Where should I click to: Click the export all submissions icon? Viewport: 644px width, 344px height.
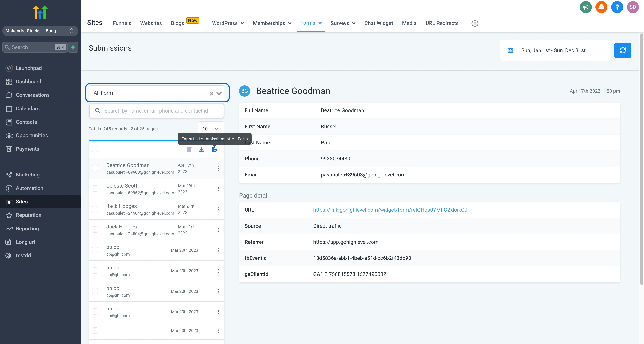click(x=214, y=150)
